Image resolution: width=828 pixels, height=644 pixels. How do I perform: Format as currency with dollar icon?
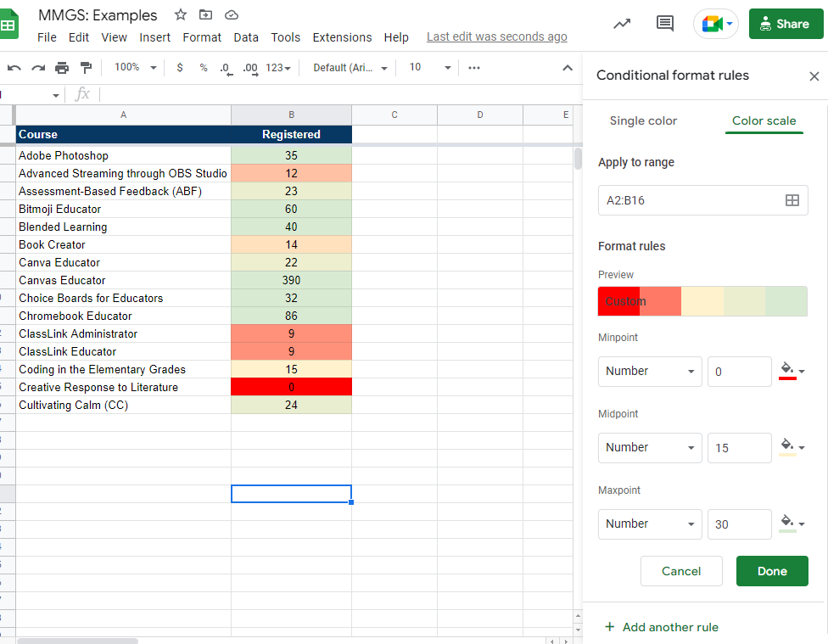coord(180,68)
